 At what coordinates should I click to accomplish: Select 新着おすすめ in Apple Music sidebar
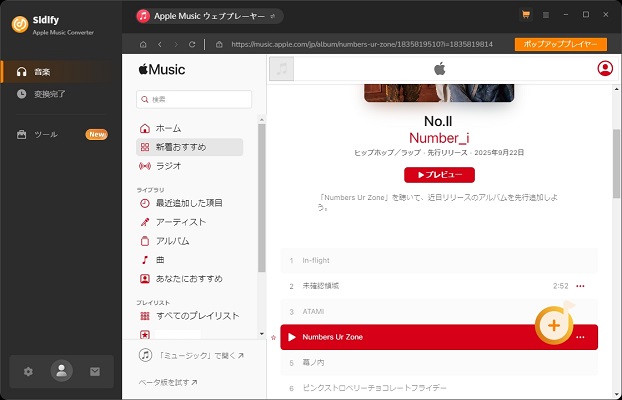point(190,147)
